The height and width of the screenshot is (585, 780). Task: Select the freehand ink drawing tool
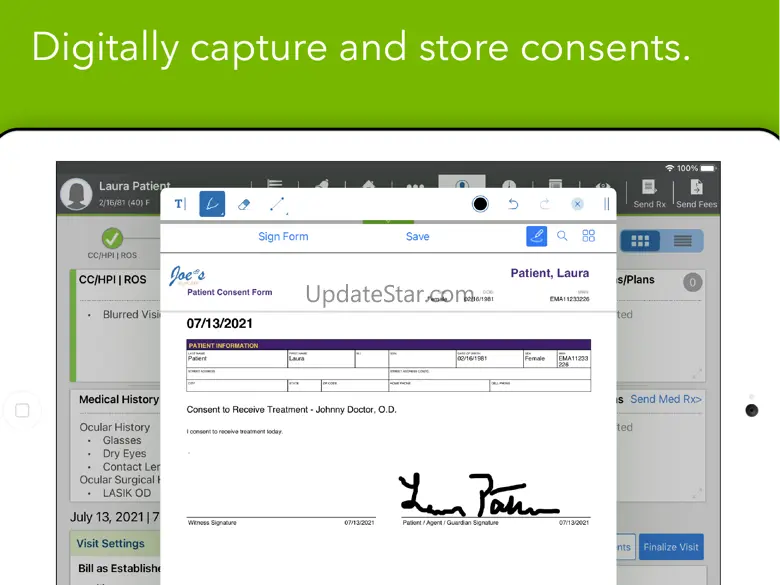tap(212, 204)
